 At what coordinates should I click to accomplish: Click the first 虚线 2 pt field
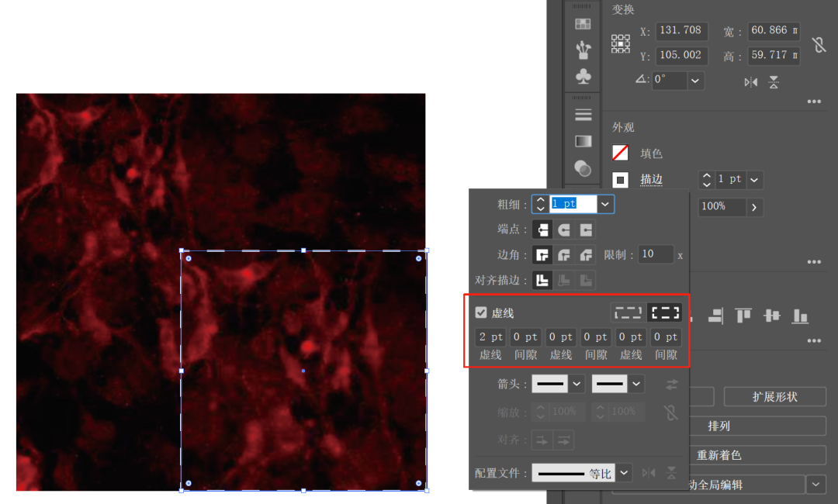490,337
